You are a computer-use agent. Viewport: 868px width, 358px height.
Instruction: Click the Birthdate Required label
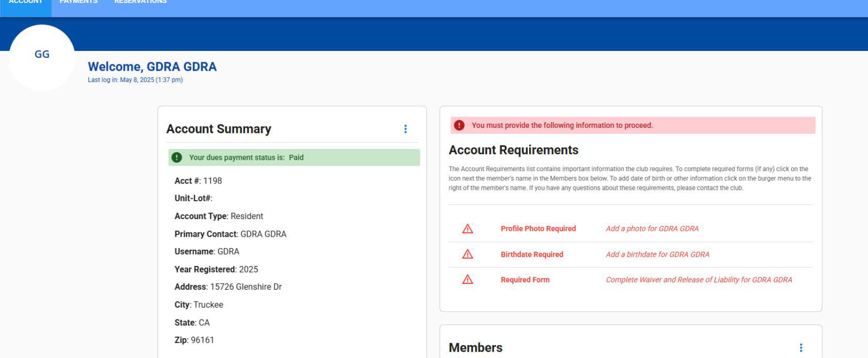[x=532, y=255]
